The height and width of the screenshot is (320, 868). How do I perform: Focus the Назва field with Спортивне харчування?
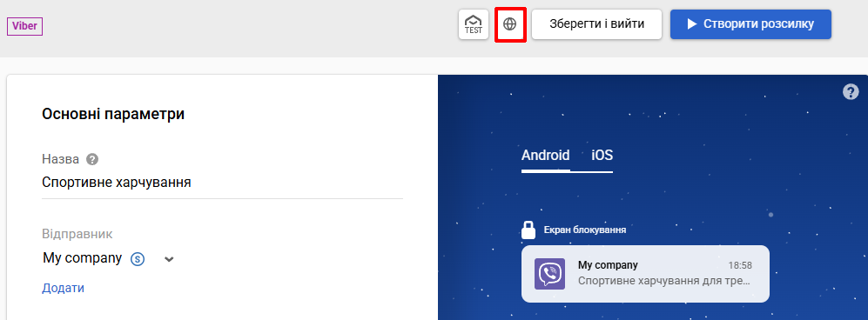223,183
